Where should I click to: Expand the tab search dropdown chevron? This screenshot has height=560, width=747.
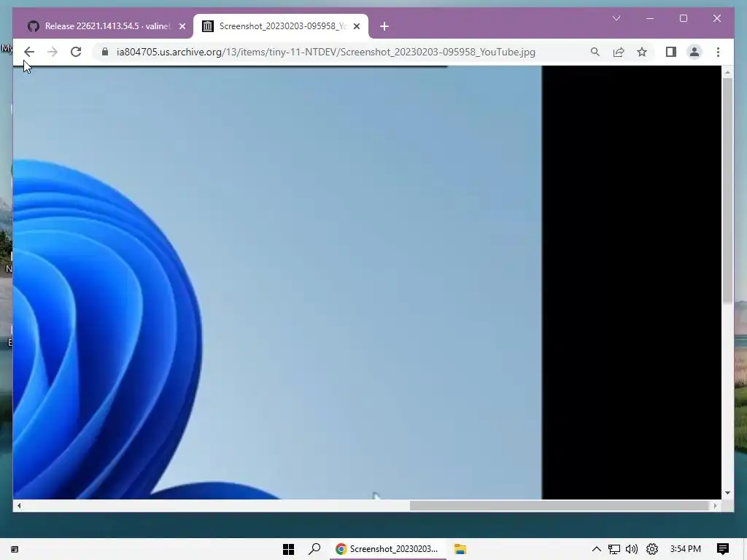(x=616, y=18)
